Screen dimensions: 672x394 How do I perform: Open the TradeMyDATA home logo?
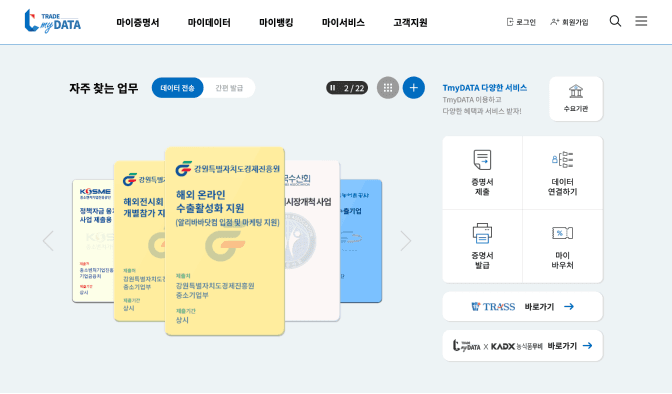click(x=52, y=21)
